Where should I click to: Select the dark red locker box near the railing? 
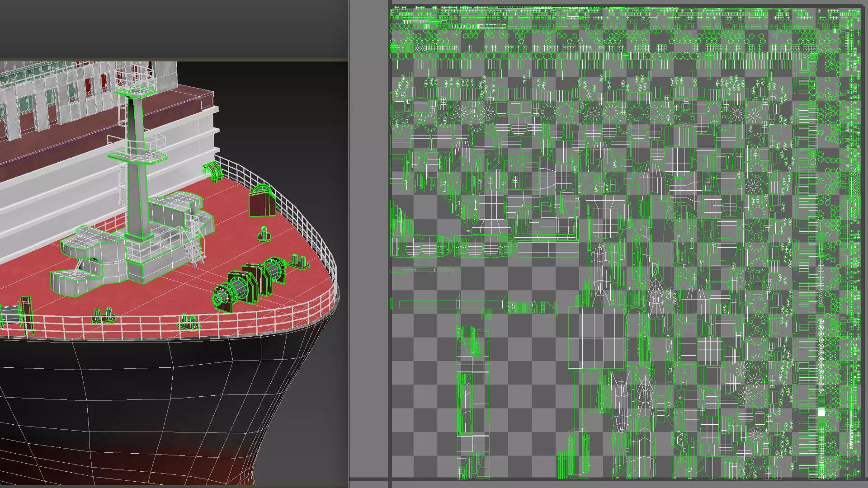click(262, 202)
